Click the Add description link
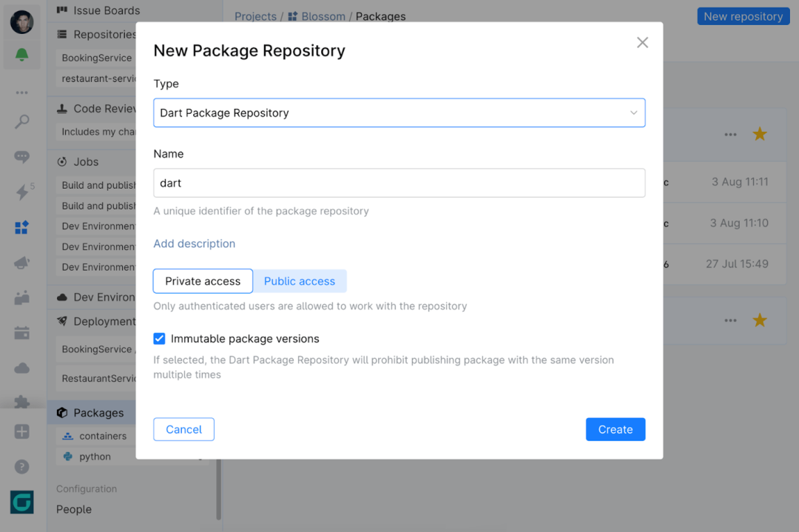799x532 pixels. [x=194, y=243]
